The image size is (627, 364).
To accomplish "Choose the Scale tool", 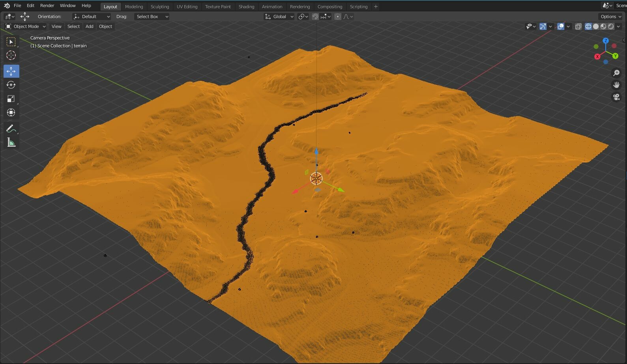I will tap(11, 99).
